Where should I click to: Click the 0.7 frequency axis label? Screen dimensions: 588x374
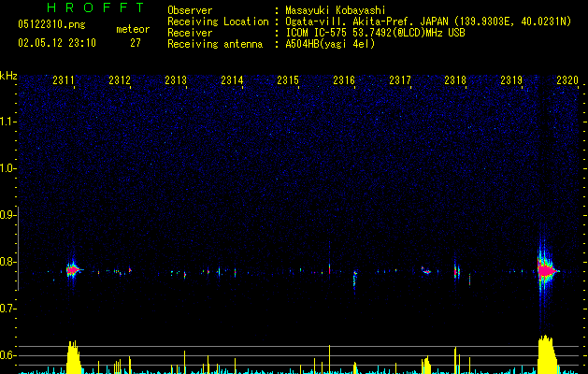tap(7, 309)
